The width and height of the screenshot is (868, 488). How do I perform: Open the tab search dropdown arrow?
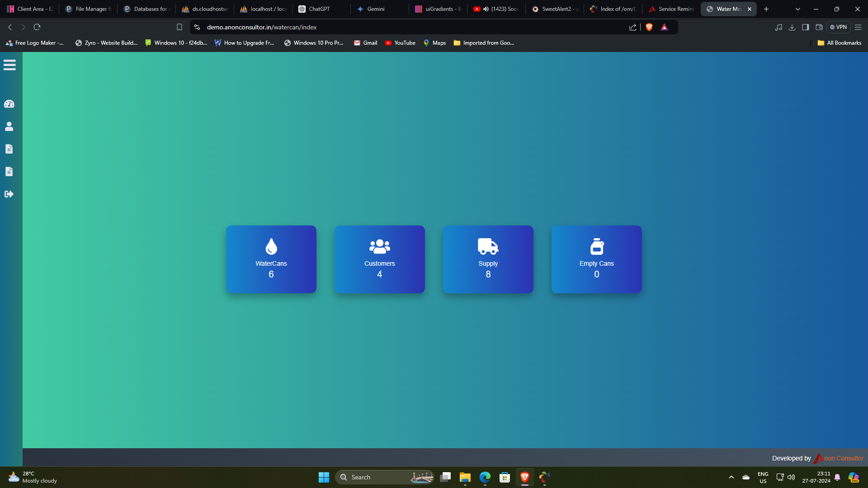(x=797, y=9)
